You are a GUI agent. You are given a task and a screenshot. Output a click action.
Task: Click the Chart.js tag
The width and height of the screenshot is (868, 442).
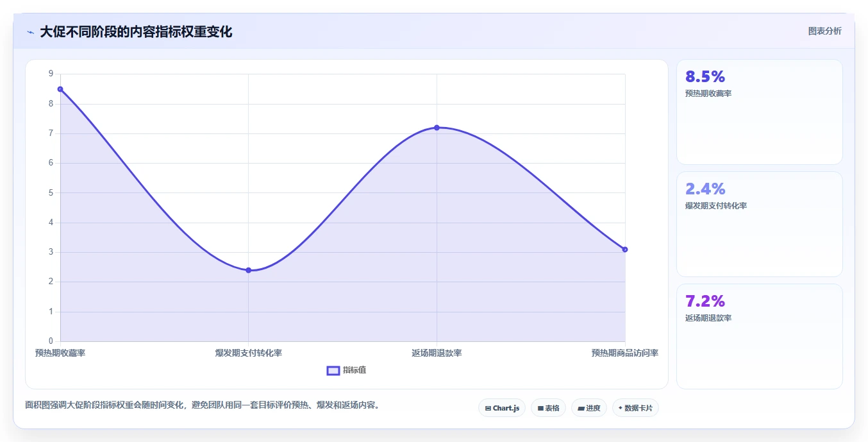pyautogui.click(x=502, y=408)
